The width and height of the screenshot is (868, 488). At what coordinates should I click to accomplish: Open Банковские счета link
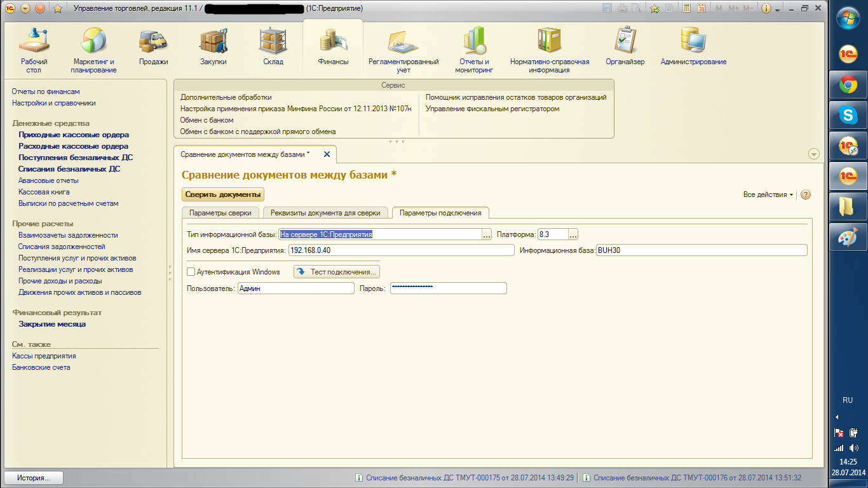coord(41,367)
